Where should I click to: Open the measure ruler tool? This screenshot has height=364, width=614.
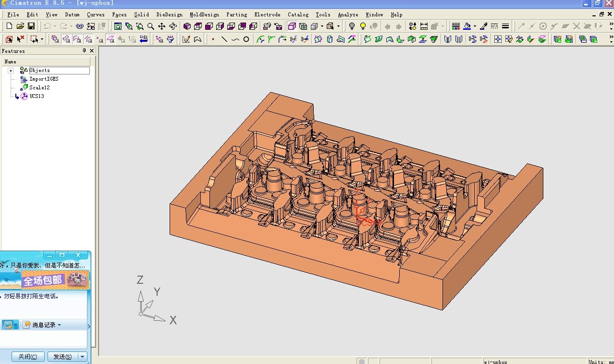[424, 26]
